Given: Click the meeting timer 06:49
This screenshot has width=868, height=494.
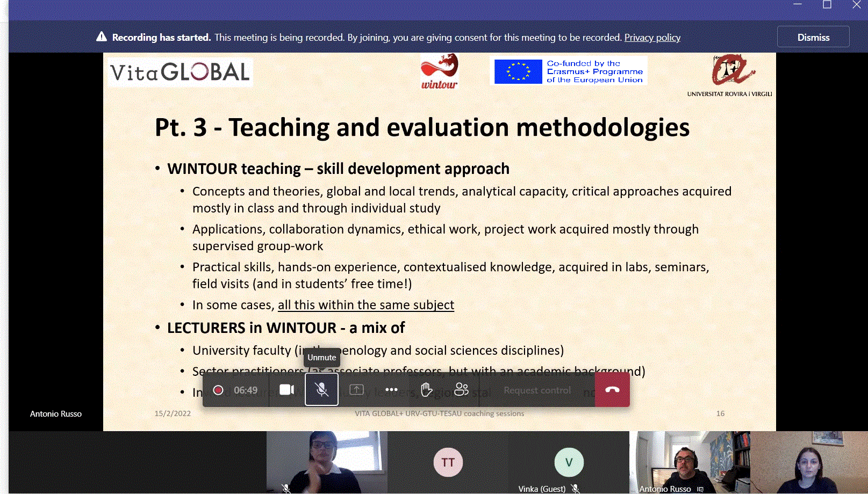Looking at the screenshot, I should (246, 390).
